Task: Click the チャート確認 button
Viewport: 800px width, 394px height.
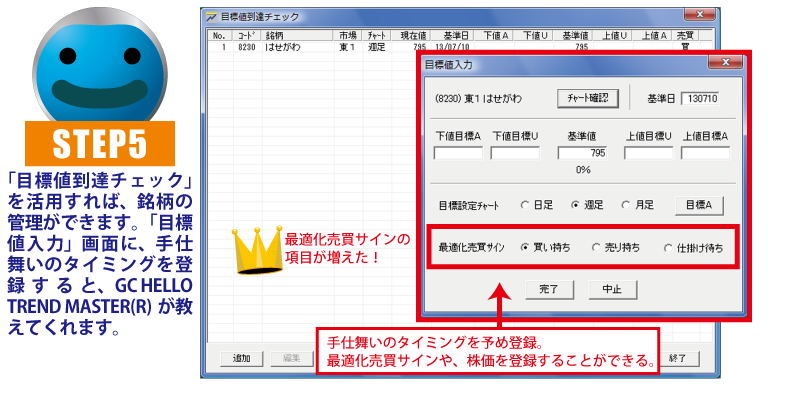Action: click(x=587, y=98)
